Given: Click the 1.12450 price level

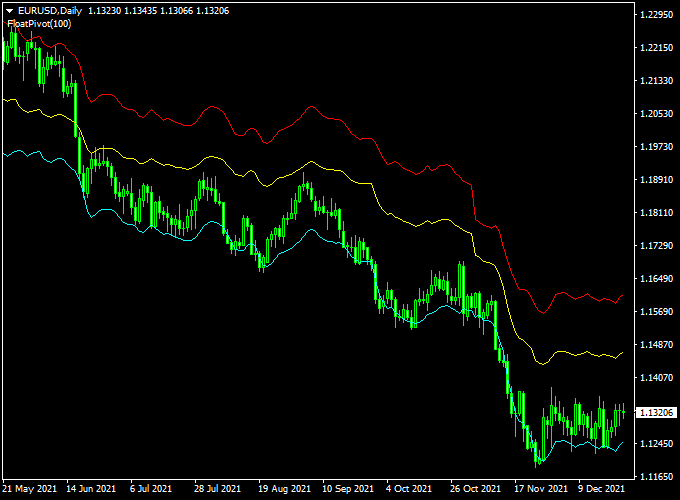Looking at the screenshot, I should click(657, 444).
